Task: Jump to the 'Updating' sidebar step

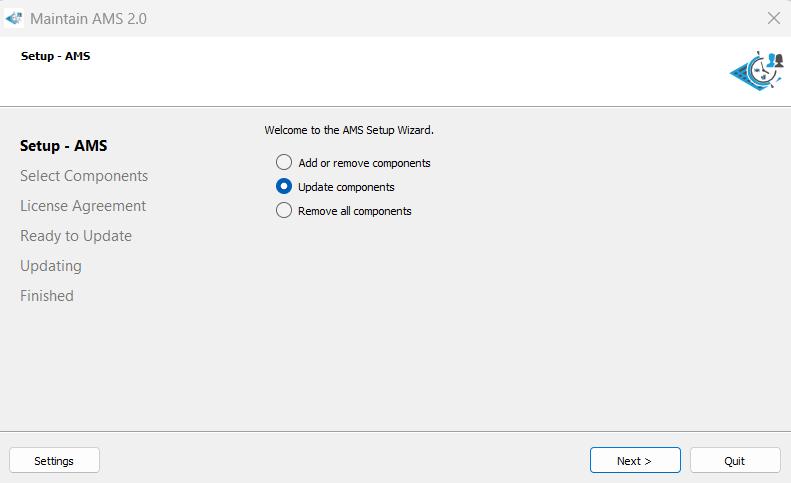Action: tap(51, 266)
